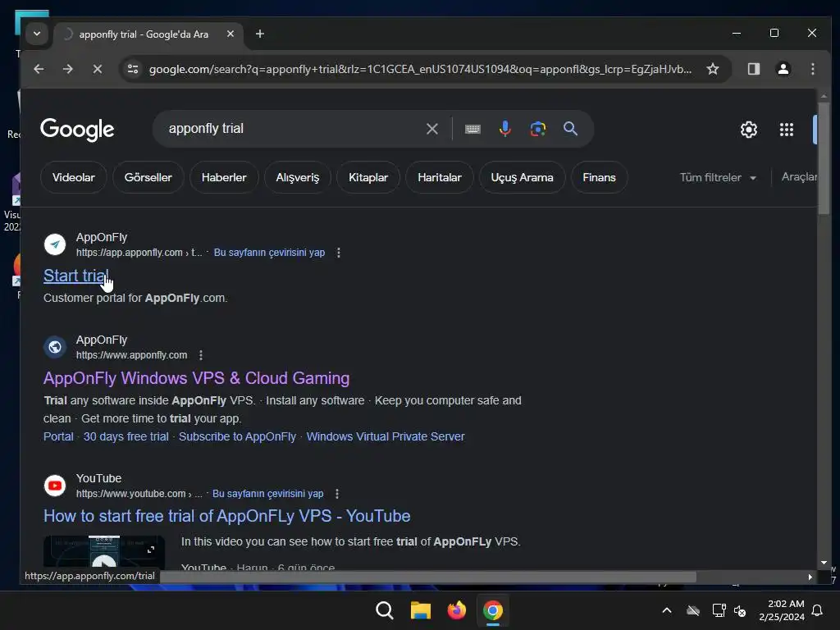Open the Araçlar tools option
Image resolution: width=840 pixels, height=630 pixels.
[x=799, y=177]
